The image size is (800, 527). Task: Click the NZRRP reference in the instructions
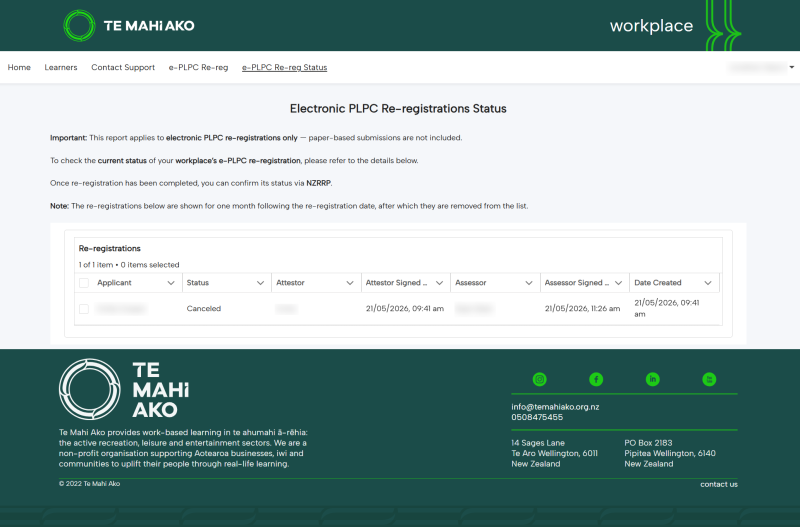pos(318,183)
